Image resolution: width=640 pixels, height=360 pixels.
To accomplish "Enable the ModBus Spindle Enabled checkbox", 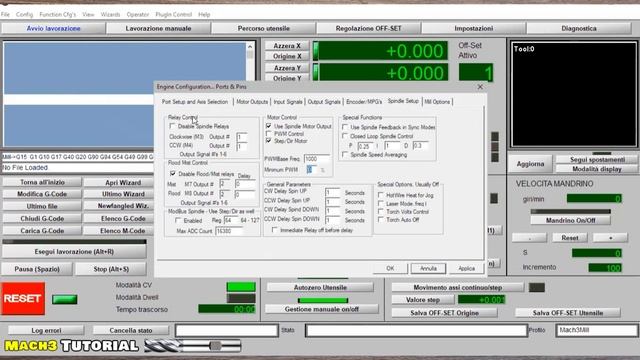I will pos(178,220).
